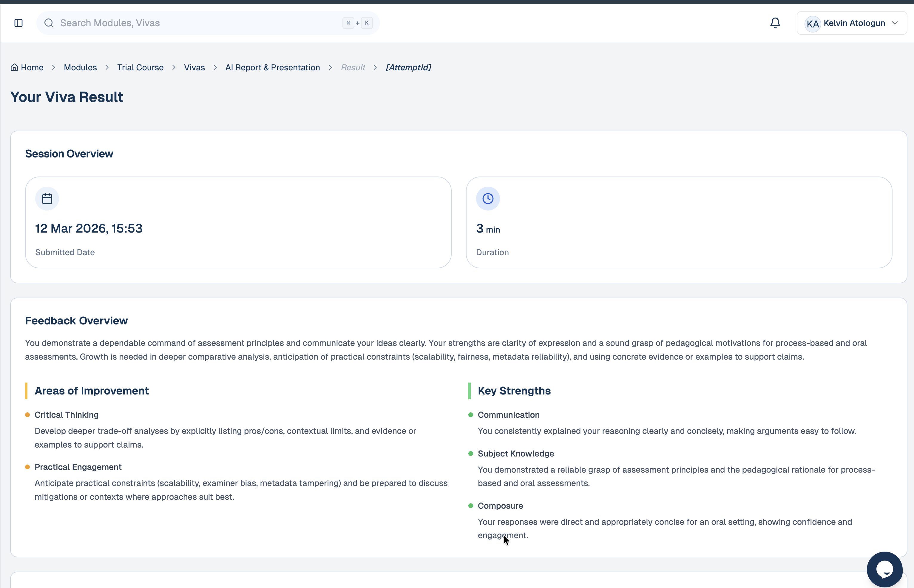Click the Your Viva Result heading
The height and width of the screenshot is (588, 914).
pyautogui.click(x=67, y=97)
